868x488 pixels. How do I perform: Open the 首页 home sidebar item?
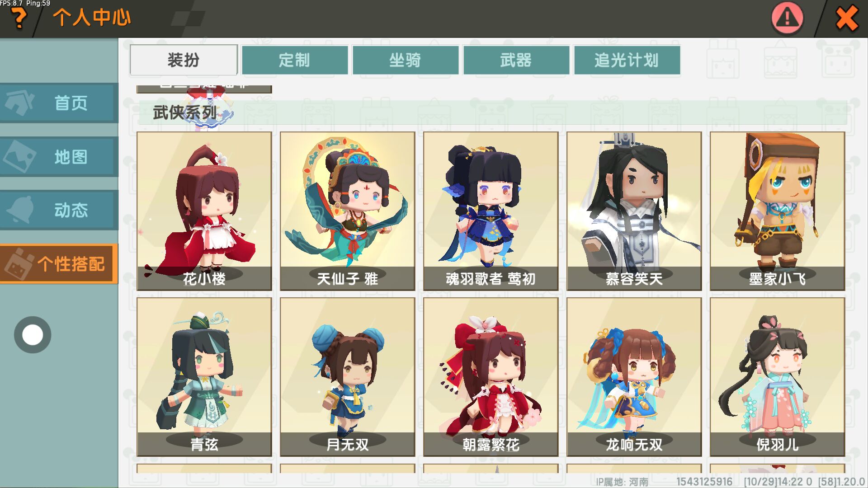coord(59,103)
